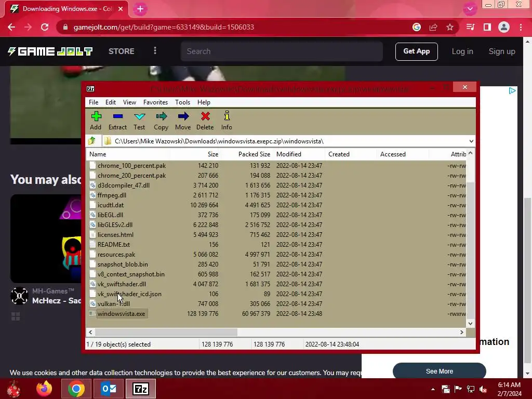Select the README.txt file
532x399 pixels.
tap(114, 244)
